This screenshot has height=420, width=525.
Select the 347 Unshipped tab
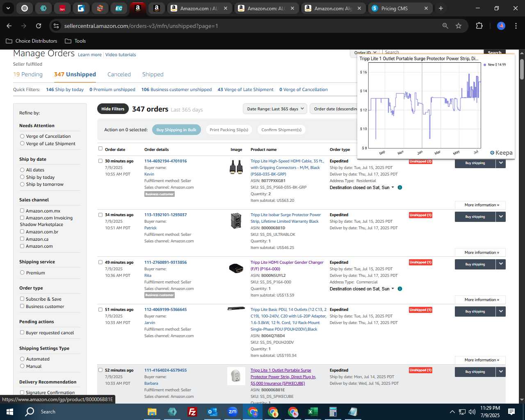click(x=75, y=74)
